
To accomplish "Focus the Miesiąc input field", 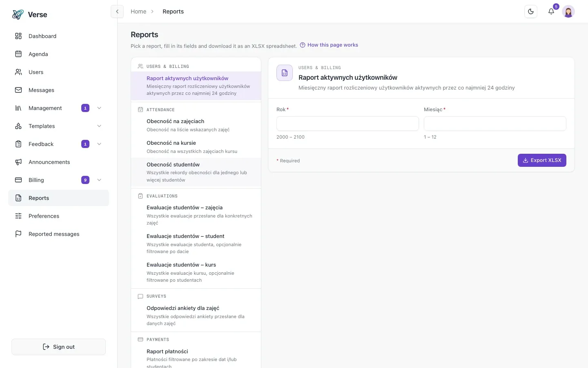I will pos(495,123).
